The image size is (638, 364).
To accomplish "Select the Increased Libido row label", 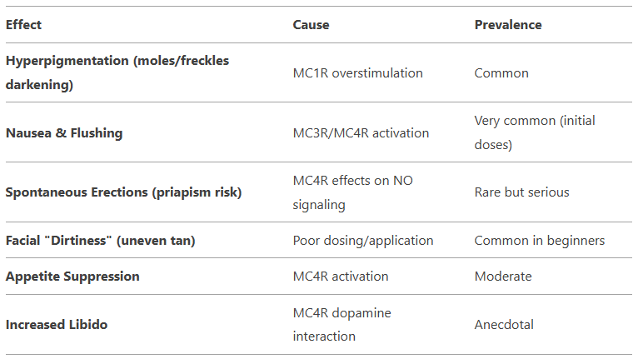I will [x=56, y=325].
